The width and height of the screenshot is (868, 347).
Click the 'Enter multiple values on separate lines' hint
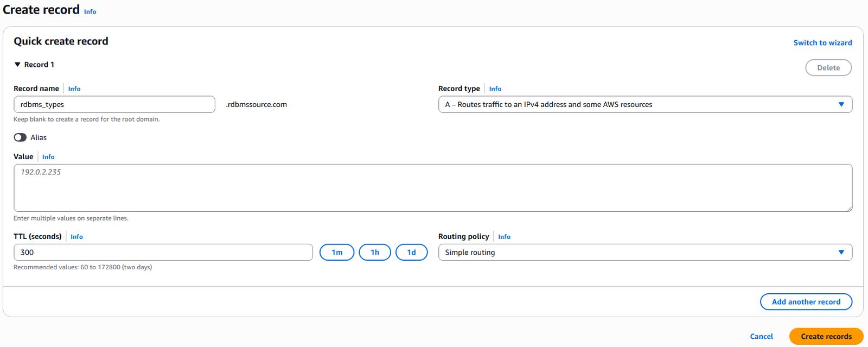click(x=71, y=218)
